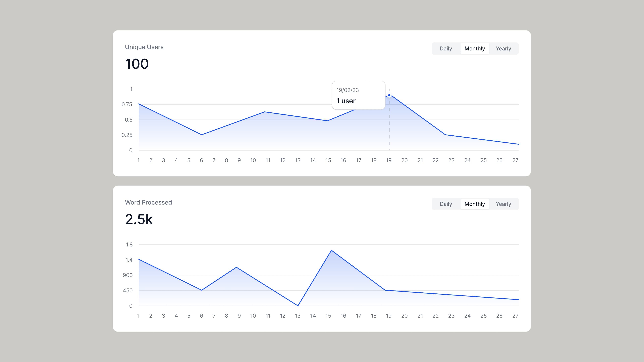Click day 15 label on Word Processed axis
Image resolution: width=644 pixels, height=362 pixels.
(328, 316)
